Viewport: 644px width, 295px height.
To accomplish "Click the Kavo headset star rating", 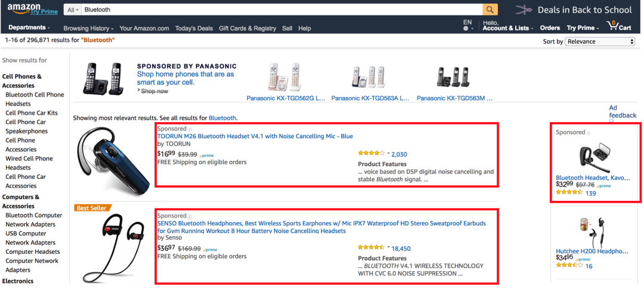I will point(569,192).
